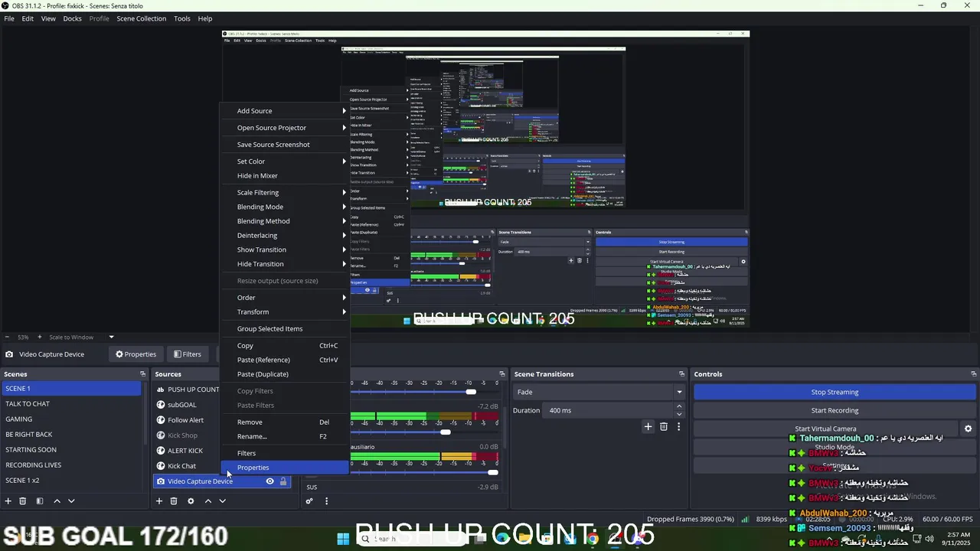
Task: Click Start Virtual Camera button
Action: coord(825,429)
